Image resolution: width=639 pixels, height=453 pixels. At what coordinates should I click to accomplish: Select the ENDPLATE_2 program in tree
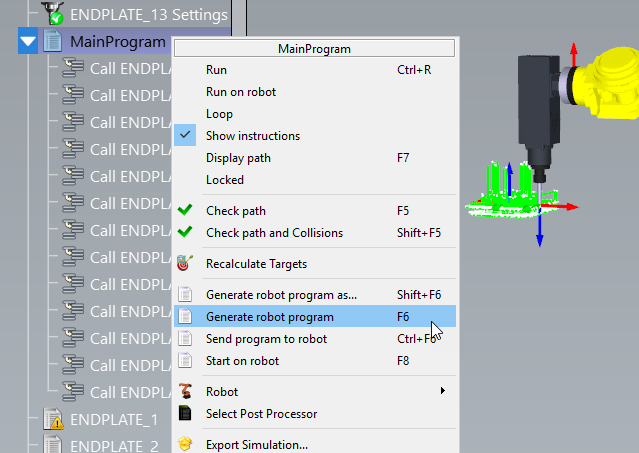pyautogui.click(x=113, y=446)
